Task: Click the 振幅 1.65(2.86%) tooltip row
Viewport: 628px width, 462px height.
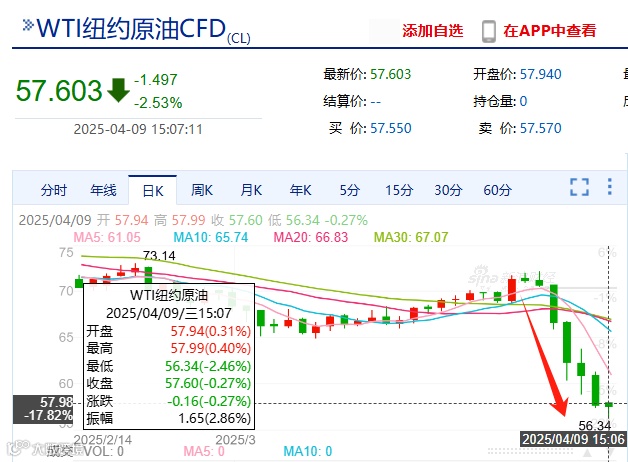Action: pyautogui.click(x=169, y=418)
